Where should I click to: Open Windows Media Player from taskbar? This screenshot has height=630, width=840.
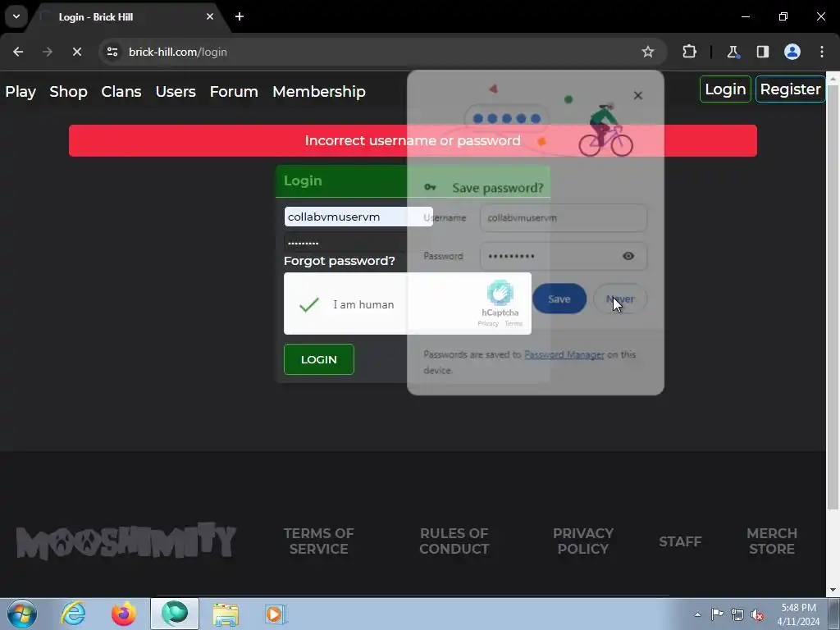pyautogui.click(x=276, y=614)
